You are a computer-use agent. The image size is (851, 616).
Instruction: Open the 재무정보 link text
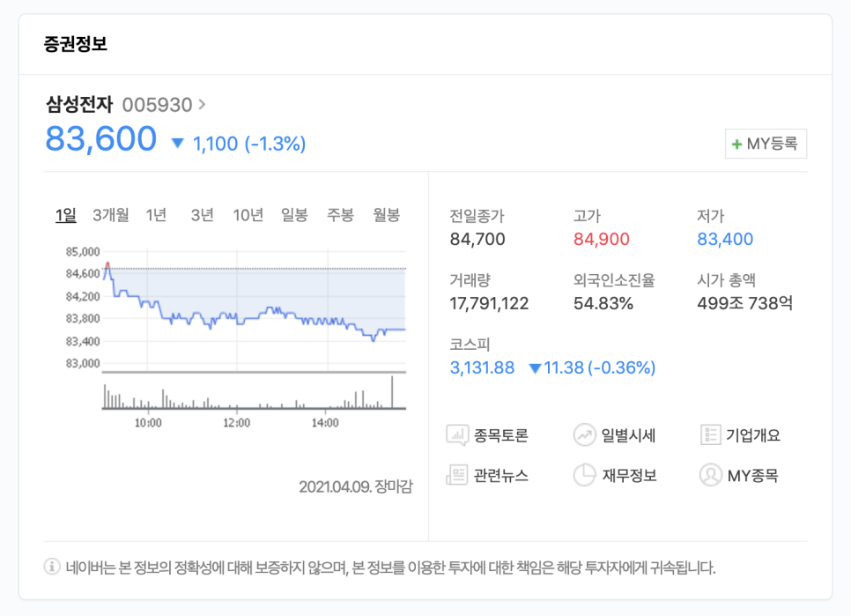(x=630, y=475)
